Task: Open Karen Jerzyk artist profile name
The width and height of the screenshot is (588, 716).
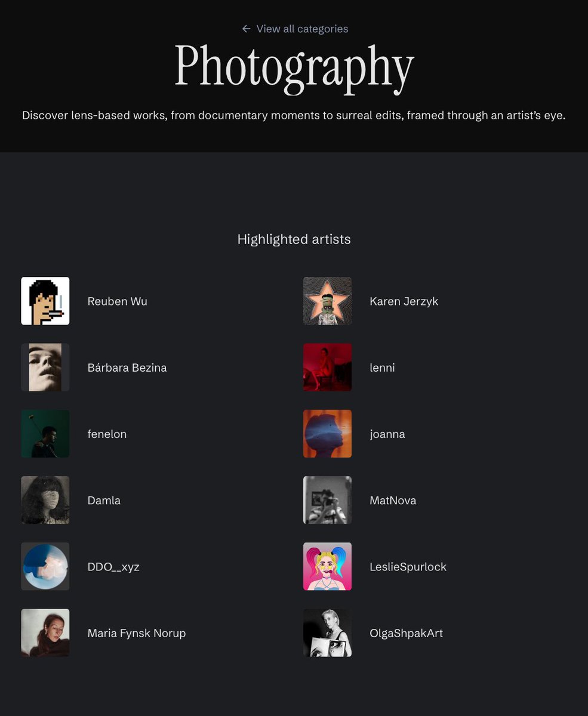Action: click(x=404, y=301)
